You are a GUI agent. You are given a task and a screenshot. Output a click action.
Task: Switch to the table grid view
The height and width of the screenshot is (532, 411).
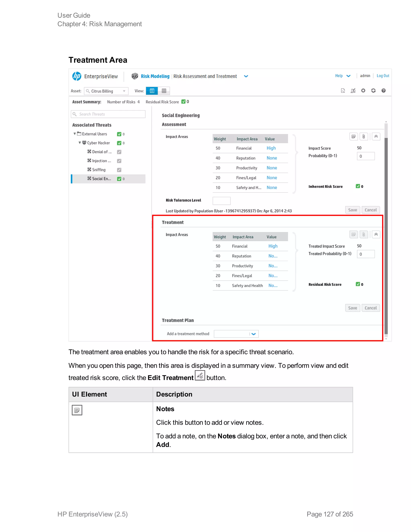click(164, 91)
